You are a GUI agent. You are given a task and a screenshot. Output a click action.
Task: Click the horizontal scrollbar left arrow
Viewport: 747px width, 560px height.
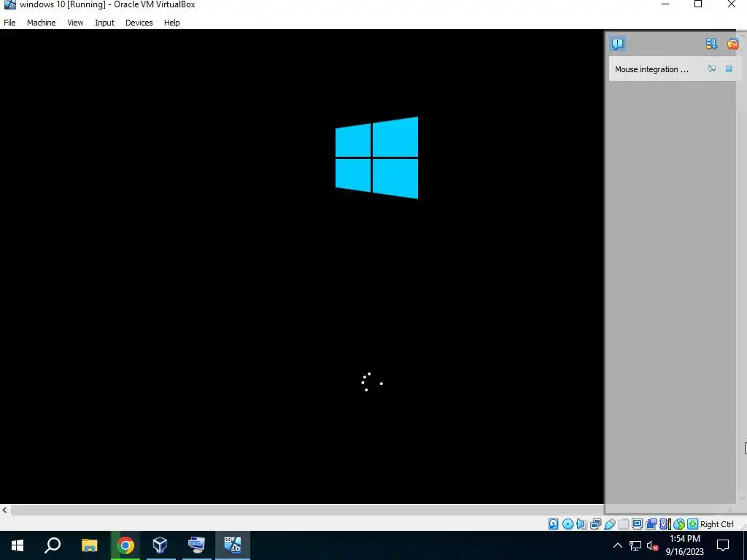5,510
